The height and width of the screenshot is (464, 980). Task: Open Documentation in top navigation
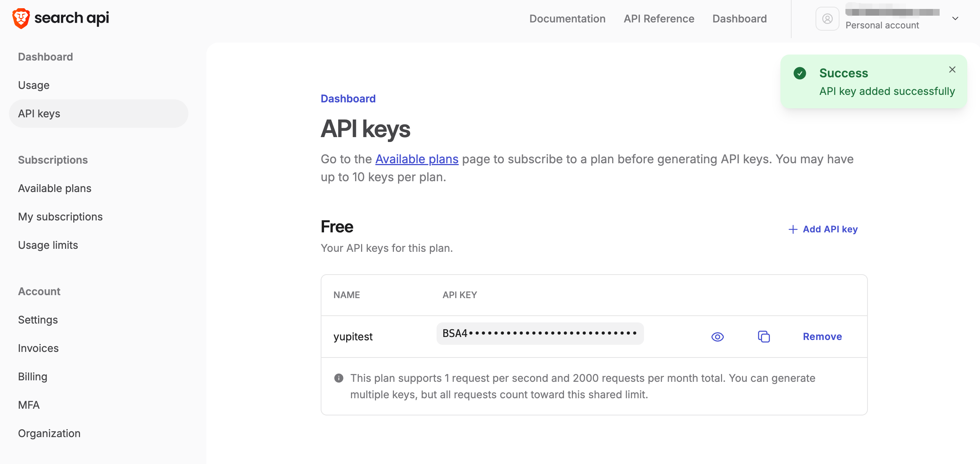[567, 19]
